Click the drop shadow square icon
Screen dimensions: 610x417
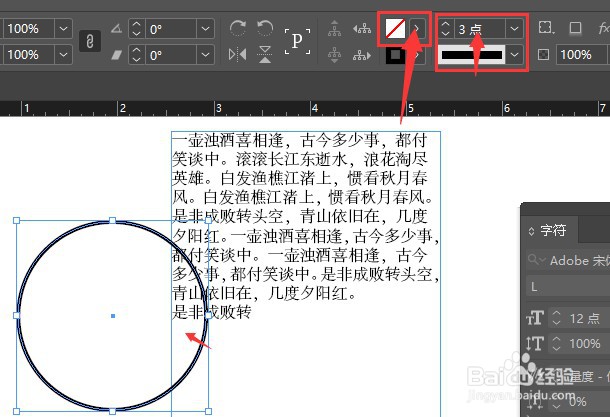coord(575,28)
